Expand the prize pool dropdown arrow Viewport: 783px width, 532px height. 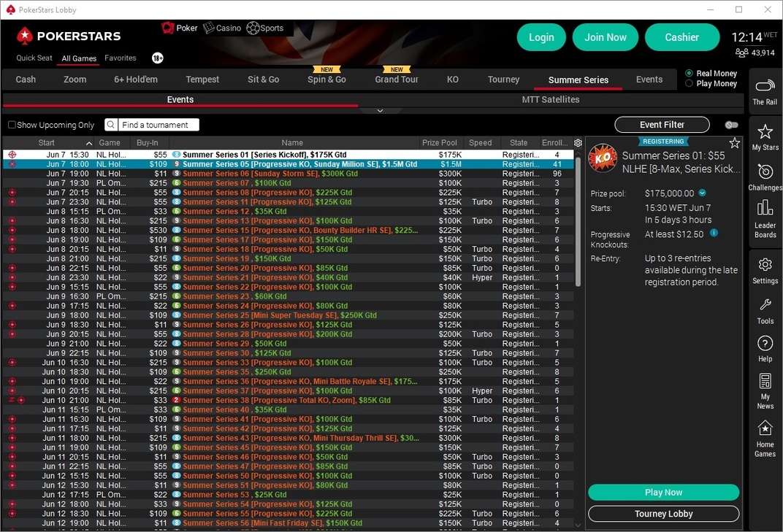pyautogui.click(x=703, y=193)
